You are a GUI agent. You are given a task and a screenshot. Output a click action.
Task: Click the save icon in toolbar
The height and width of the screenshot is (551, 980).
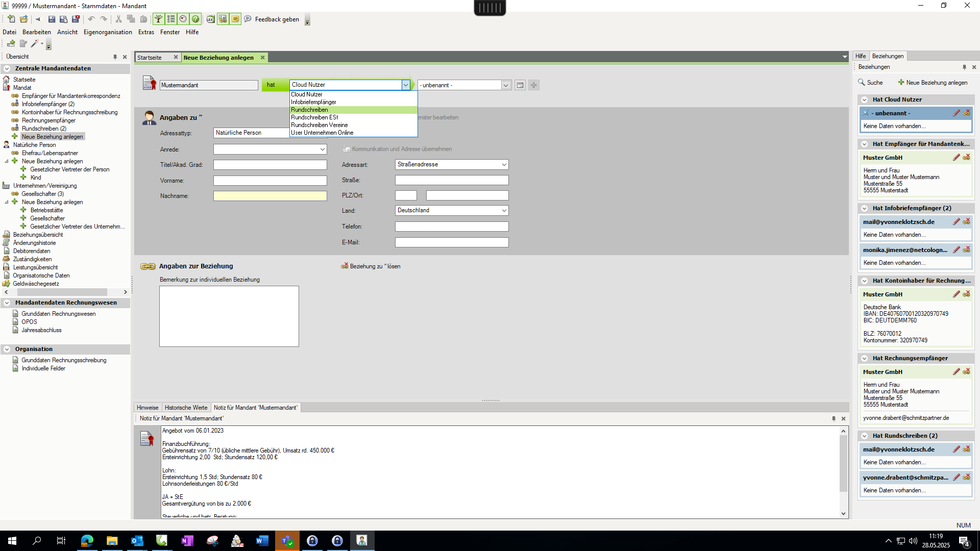coord(52,19)
